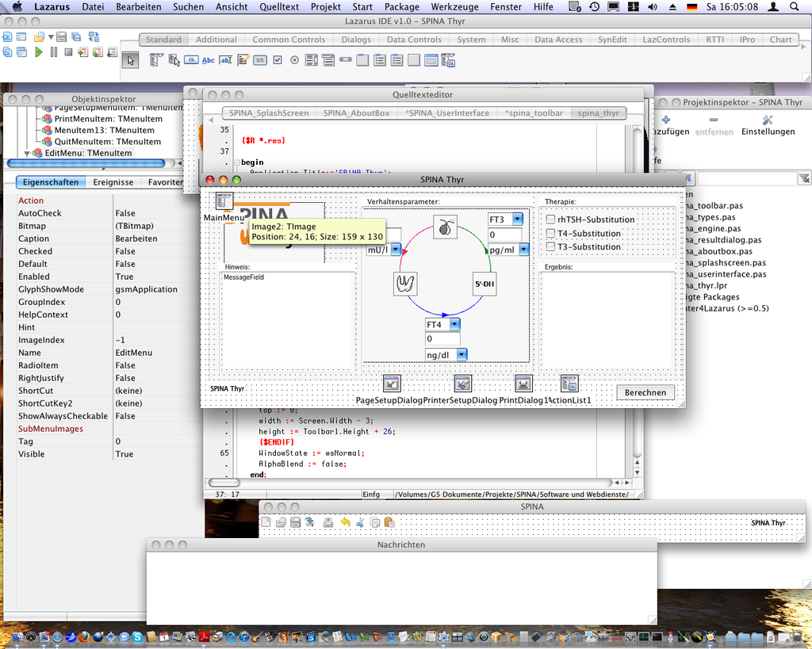The width and height of the screenshot is (812, 649).
Task: Click the undo arrow in the SPINA toolbar
Action: point(345,522)
